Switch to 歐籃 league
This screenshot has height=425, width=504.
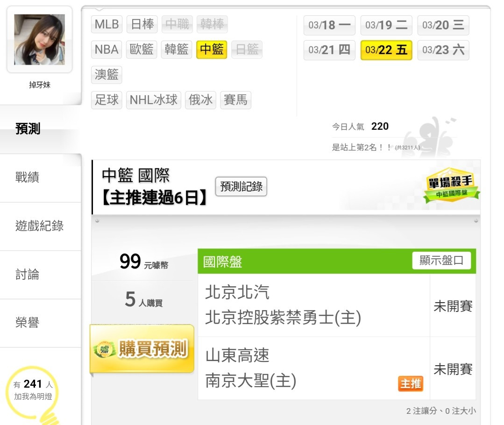point(142,50)
